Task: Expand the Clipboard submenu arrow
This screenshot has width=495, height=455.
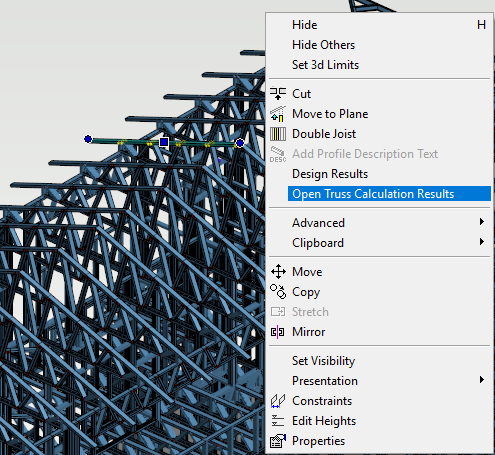Action: (482, 242)
